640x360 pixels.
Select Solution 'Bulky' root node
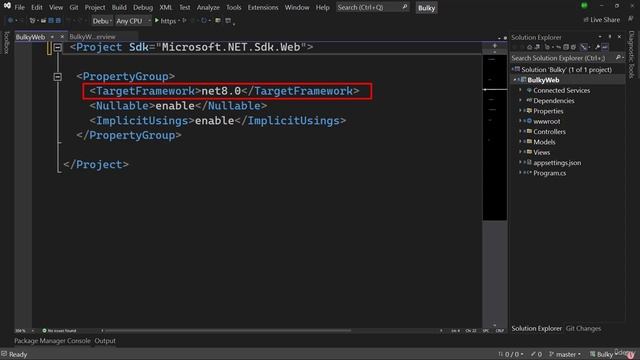[x=566, y=70]
